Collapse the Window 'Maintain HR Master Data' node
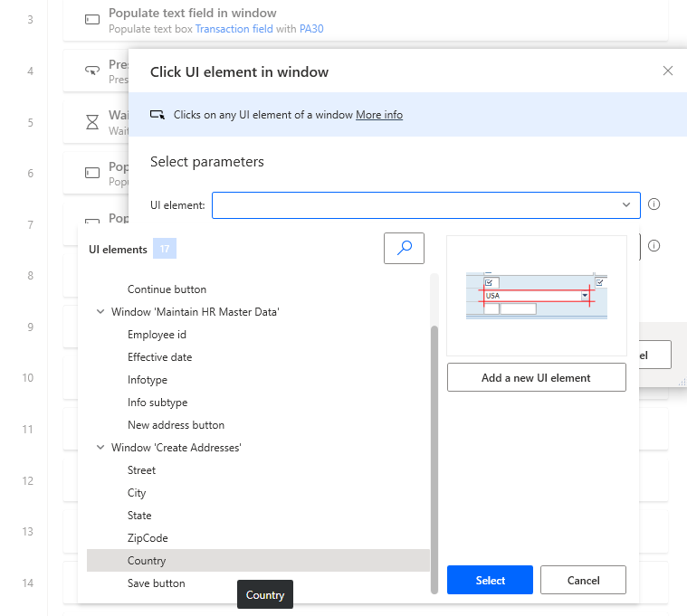The height and width of the screenshot is (616, 687). pos(100,312)
